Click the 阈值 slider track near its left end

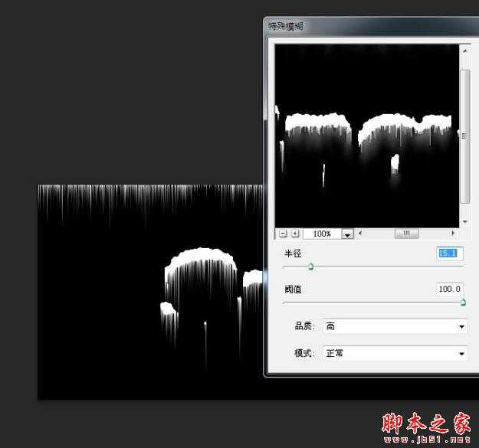tap(295, 302)
